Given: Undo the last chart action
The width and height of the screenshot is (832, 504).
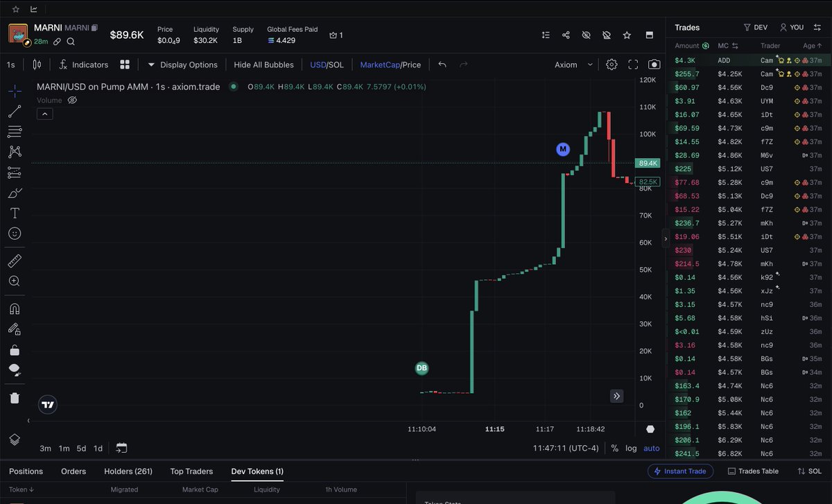Looking at the screenshot, I should 442,64.
